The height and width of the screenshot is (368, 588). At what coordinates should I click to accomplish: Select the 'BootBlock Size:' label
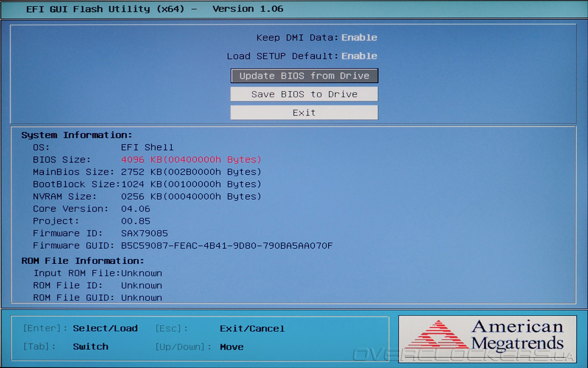tap(77, 184)
